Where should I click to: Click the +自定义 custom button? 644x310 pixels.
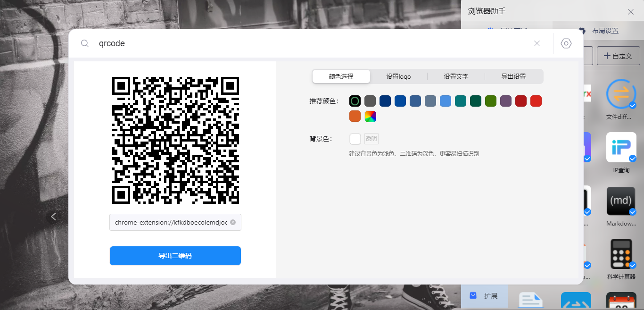(618, 55)
